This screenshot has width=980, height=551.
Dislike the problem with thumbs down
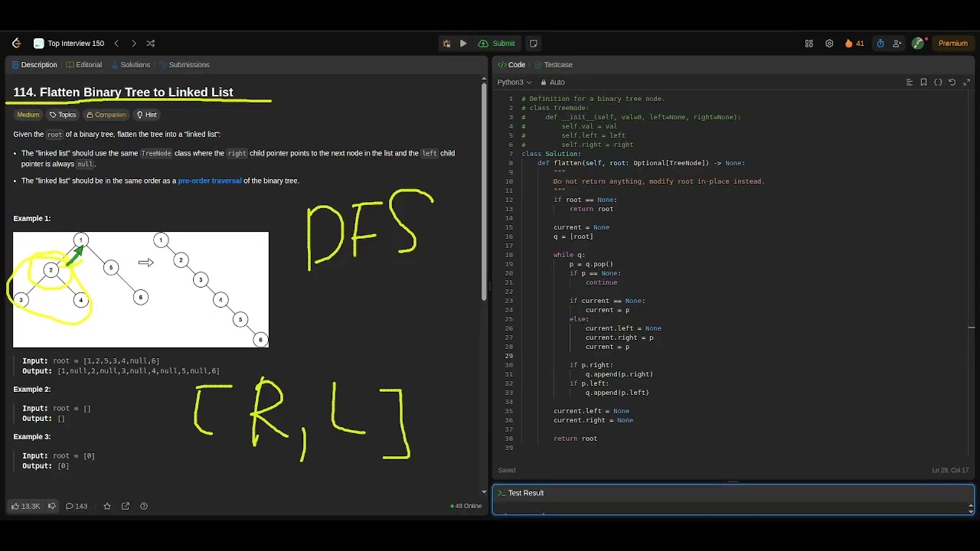52,506
